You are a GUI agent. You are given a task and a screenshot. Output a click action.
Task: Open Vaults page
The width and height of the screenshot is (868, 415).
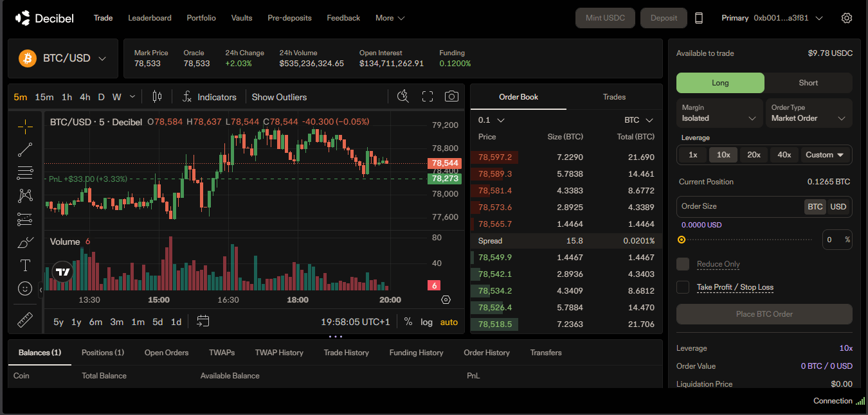tap(242, 18)
